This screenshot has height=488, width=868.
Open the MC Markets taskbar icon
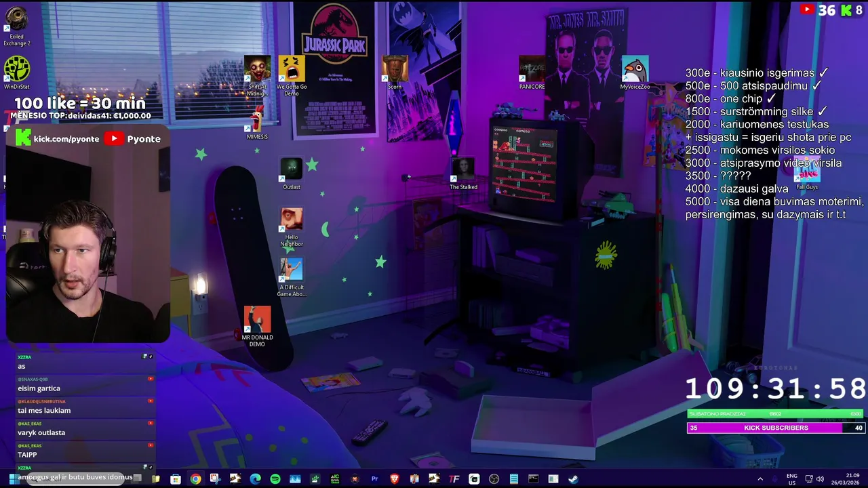point(334,479)
